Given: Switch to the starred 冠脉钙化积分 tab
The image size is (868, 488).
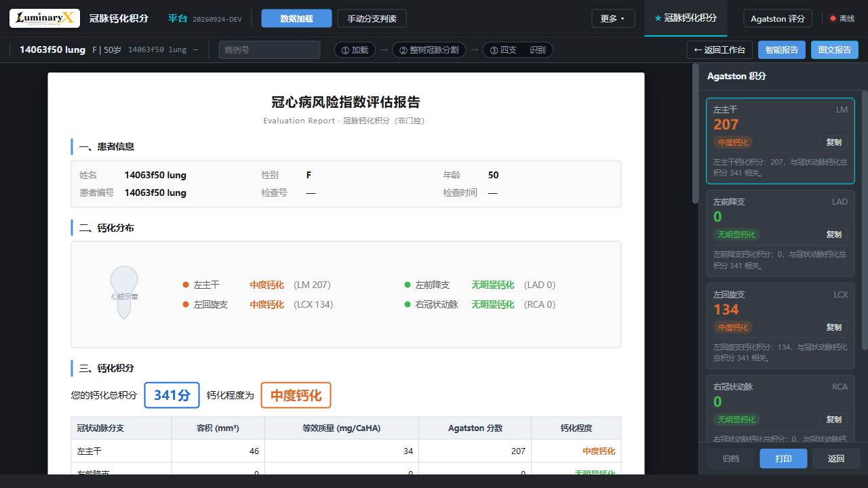Looking at the screenshot, I should point(686,18).
